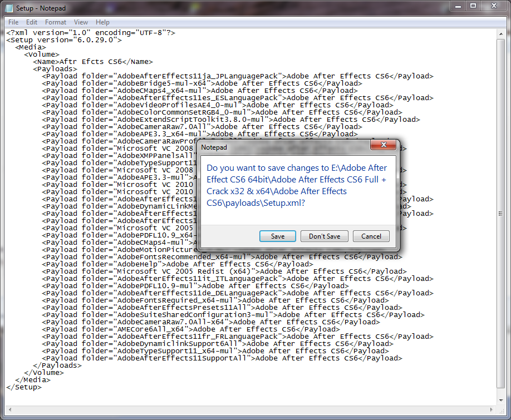
Task: Click the closing </Media> tag
Action: (x=33, y=379)
